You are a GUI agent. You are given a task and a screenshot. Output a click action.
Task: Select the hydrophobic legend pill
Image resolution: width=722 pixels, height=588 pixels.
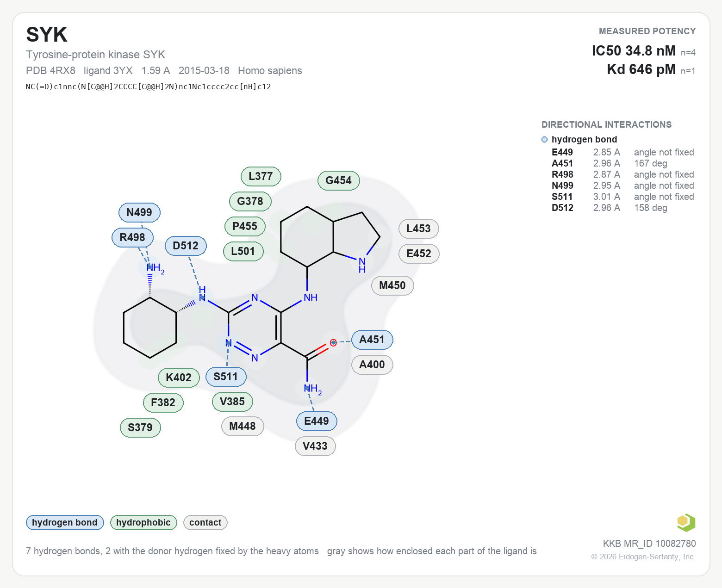(x=143, y=522)
